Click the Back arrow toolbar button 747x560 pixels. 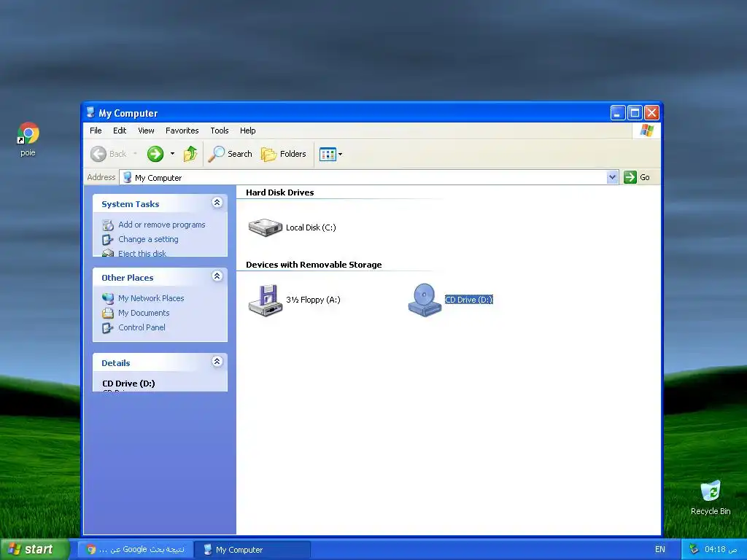click(109, 154)
